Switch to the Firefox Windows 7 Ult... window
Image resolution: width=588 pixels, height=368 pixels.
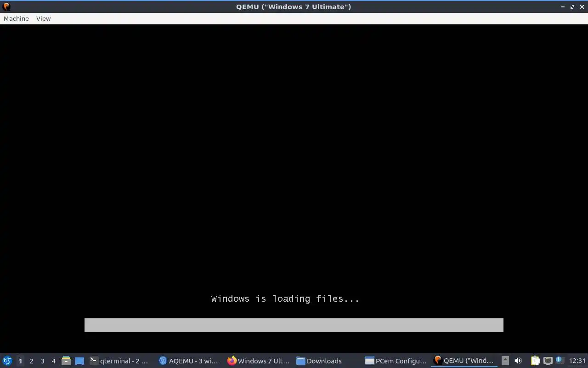(x=258, y=361)
